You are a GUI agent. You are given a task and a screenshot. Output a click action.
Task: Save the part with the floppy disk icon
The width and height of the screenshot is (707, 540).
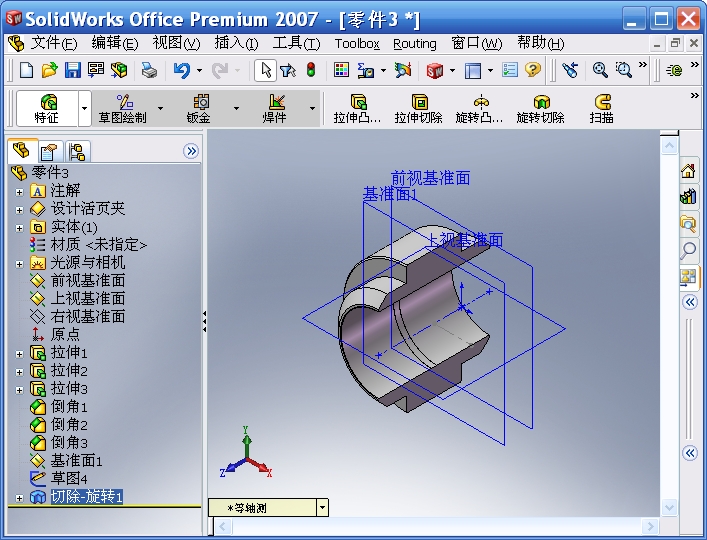click(x=73, y=70)
